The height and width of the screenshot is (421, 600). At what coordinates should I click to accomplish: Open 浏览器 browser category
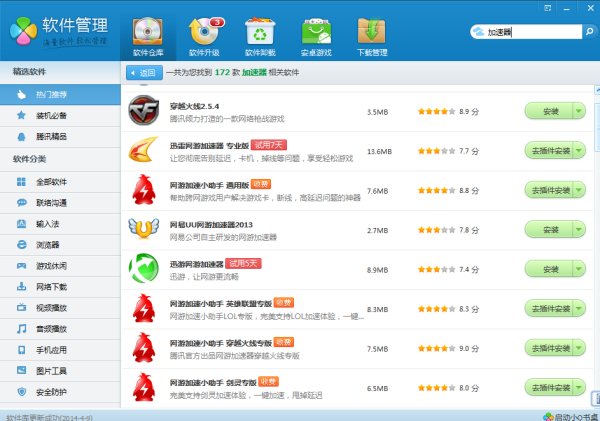point(60,245)
